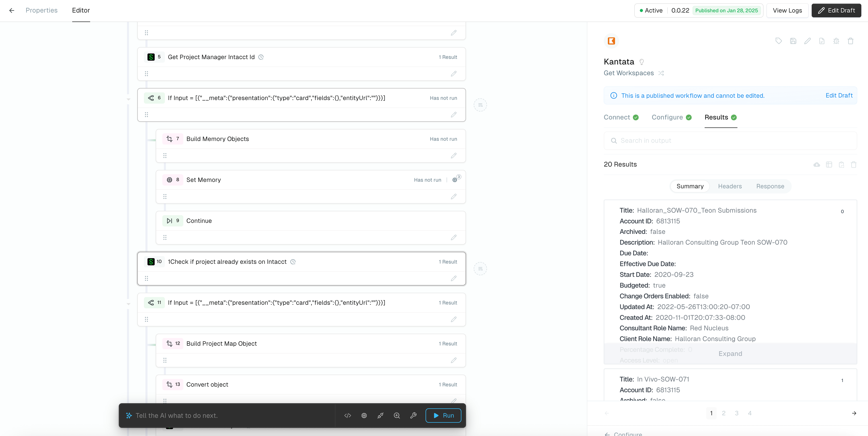Click the plug connector icon in bottom toolbar
Screen dimensions: 868x436
click(x=380, y=416)
